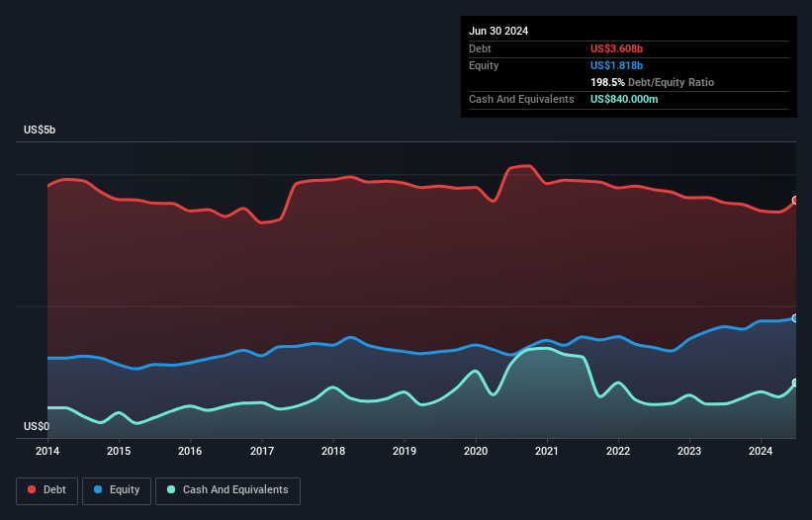Viewport: 812px width, 520px height.
Task: Click the 198.5% Debt/Equity Ratio text
Action: (x=652, y=82)
